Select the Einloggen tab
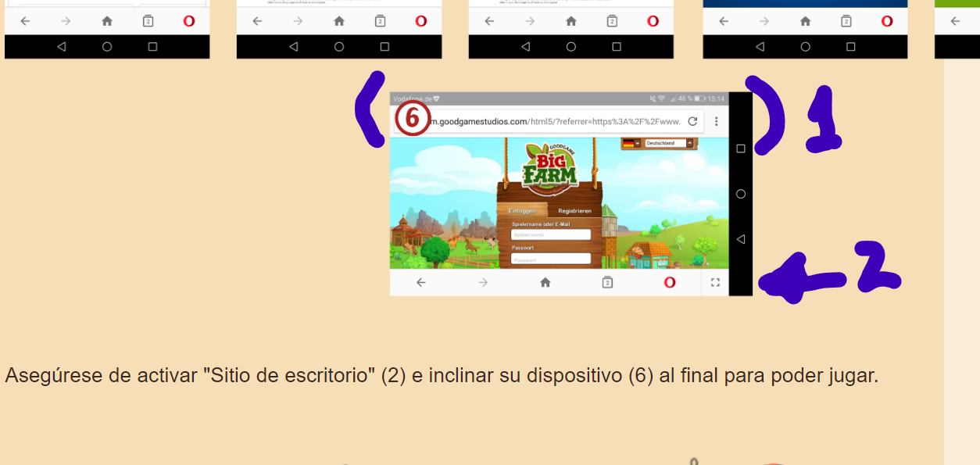 coord(522,211)
